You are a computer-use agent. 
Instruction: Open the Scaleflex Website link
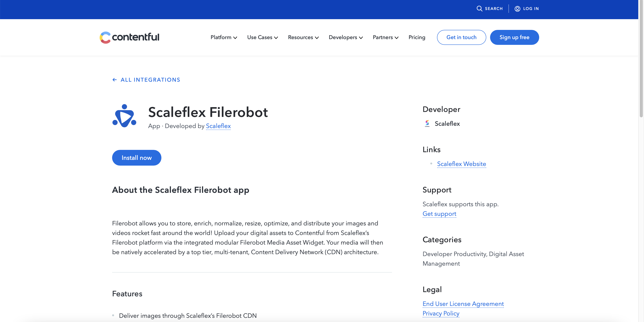pos(462,164)
